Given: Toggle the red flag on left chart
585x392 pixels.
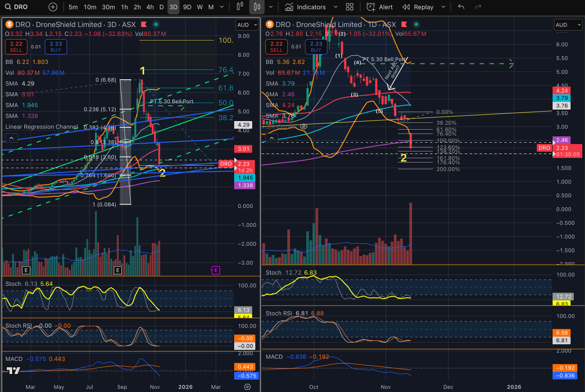Looking at the screenshot, I should (x=144, y=25).
